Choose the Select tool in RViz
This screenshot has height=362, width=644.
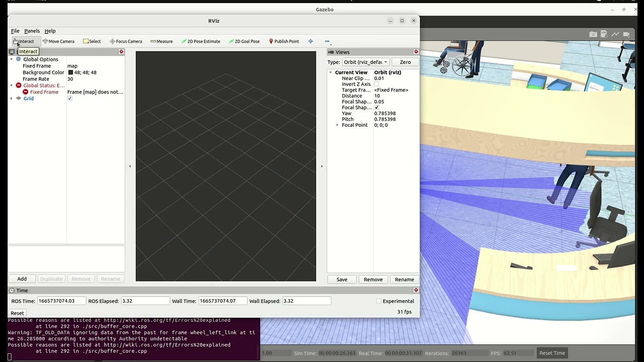pos(92,41)
